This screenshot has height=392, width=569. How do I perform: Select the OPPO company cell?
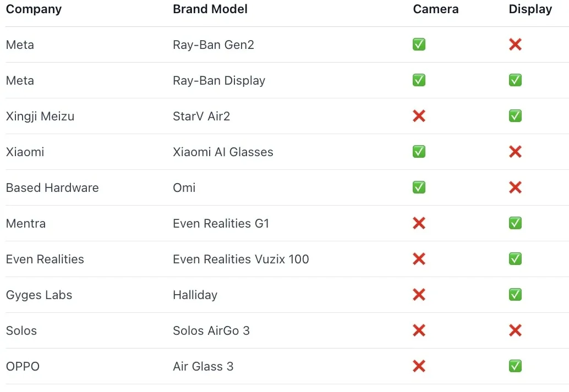tap(23, 367)
